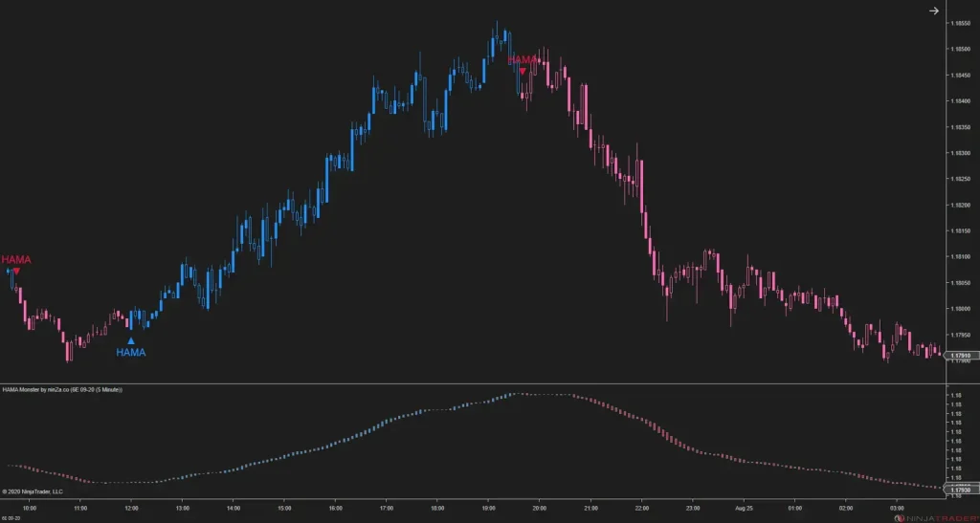The height and width of the screenshot is (523, 980).
Task: Click the 1.18500 price axis label
Action: click(x=960, y=49)
